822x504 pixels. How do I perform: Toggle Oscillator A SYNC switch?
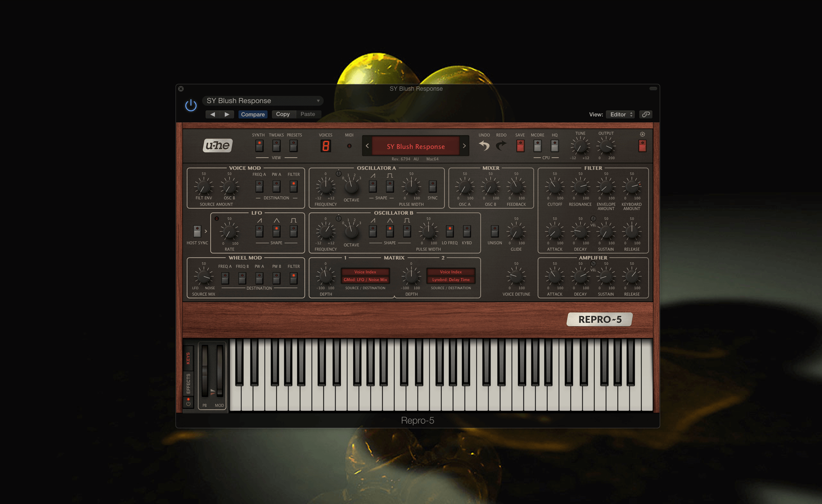[x=432, y=186]
